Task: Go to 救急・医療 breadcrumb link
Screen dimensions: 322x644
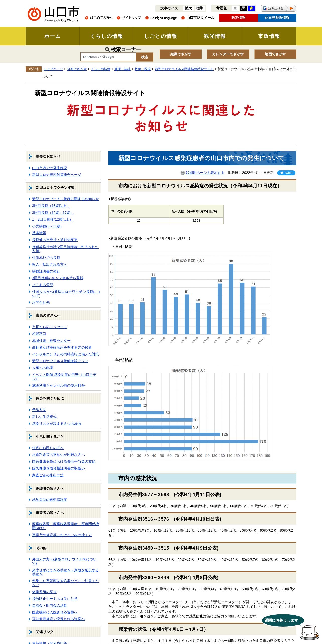Action: tap(143, 69)
